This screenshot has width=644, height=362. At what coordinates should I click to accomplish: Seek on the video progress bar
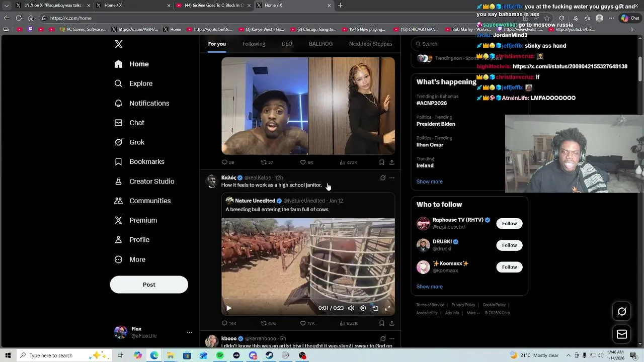tap(308, 298)
